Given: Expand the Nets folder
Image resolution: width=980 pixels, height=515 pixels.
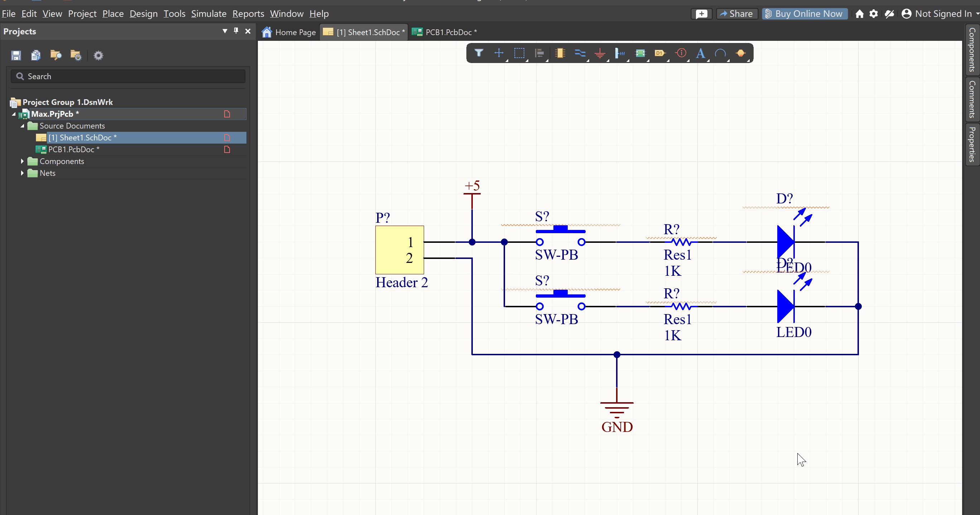Looking at the screenshot, I should 22,173.
